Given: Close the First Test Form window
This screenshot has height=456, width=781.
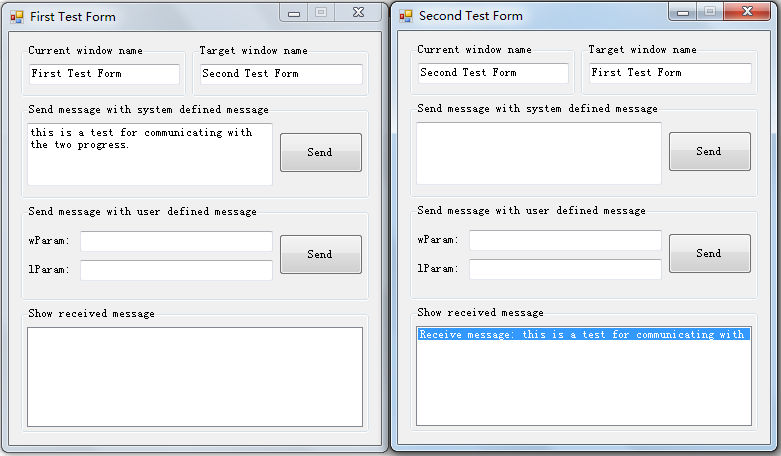Looking at the screenshot, I should 358,12.
